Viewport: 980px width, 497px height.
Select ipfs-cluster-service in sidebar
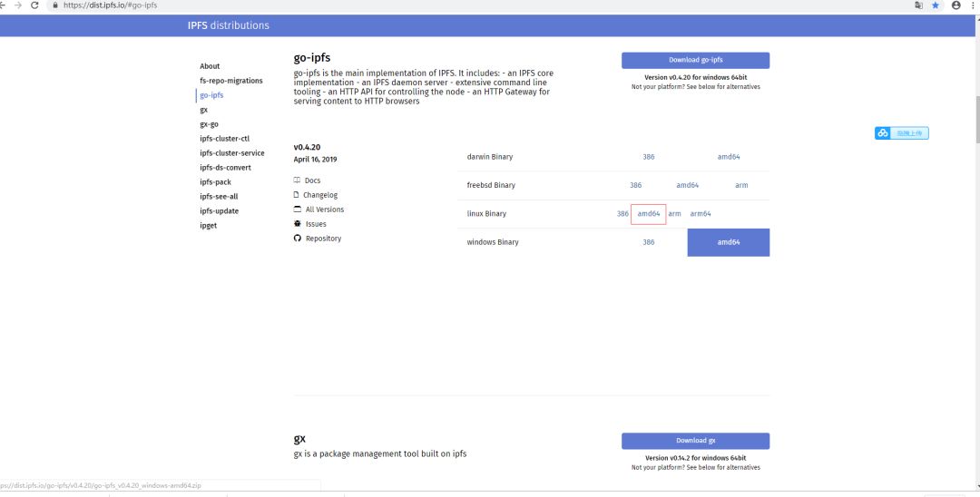pos(232,153)
